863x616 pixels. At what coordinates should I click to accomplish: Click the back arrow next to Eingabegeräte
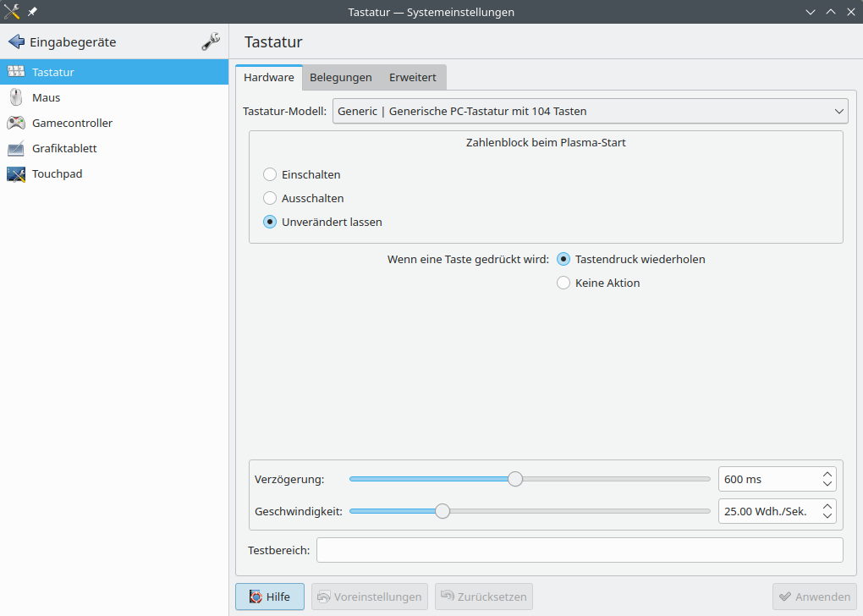coord(14,41)
